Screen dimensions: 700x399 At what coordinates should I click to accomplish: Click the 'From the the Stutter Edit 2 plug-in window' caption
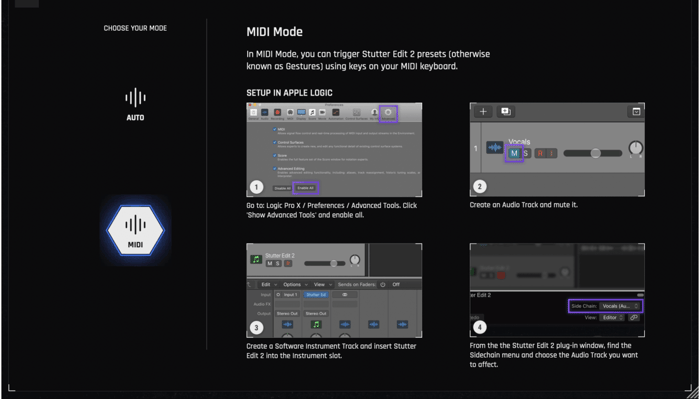tap(554, 355)
